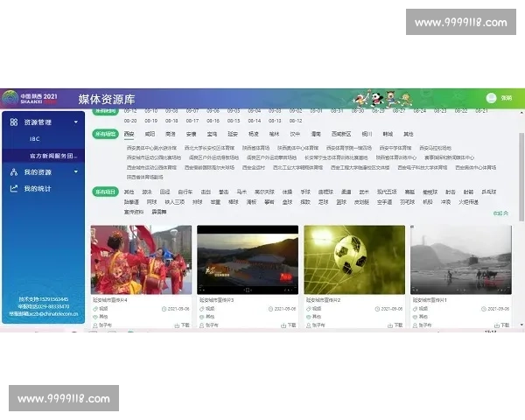Click the uploader icon on 延安城市宣传片4 card

click(x=95, y=325)
